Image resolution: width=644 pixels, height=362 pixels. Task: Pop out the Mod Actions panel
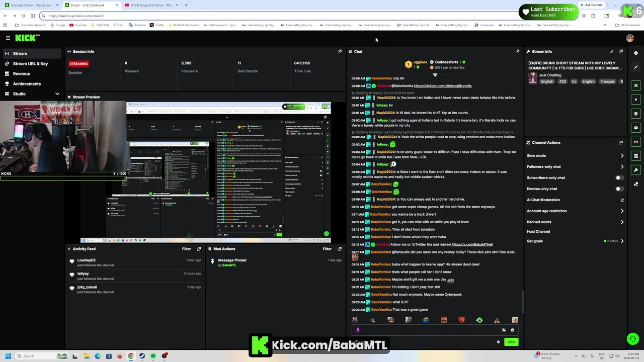339,249
